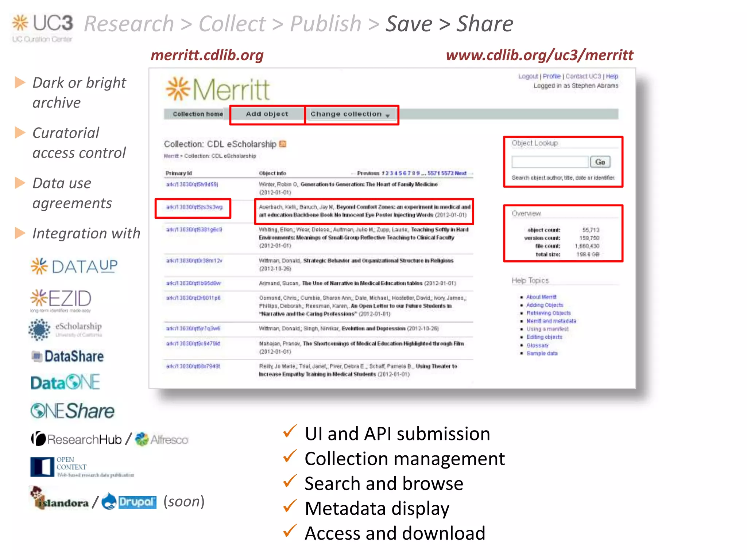Click the RSS feed icon beside CDL eScholarship
This screenshot has height=560, width=747.
pos(282,144)
